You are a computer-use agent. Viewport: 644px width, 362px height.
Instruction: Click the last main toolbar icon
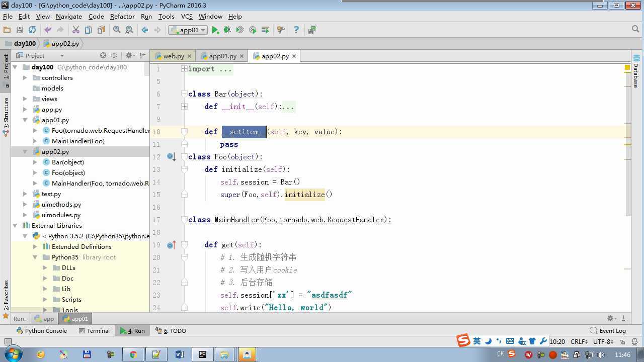(x=312, y=30)
